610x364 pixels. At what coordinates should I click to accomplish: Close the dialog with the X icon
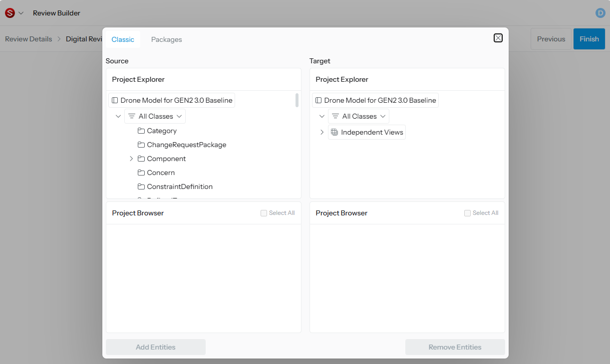[498, 38]
